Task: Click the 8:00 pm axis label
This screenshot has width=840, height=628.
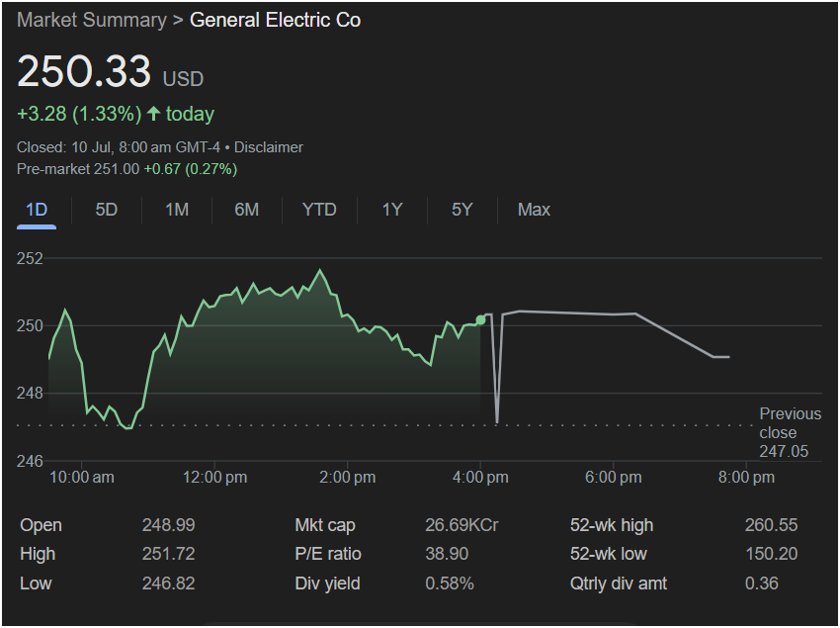Action: click(746, 478)
